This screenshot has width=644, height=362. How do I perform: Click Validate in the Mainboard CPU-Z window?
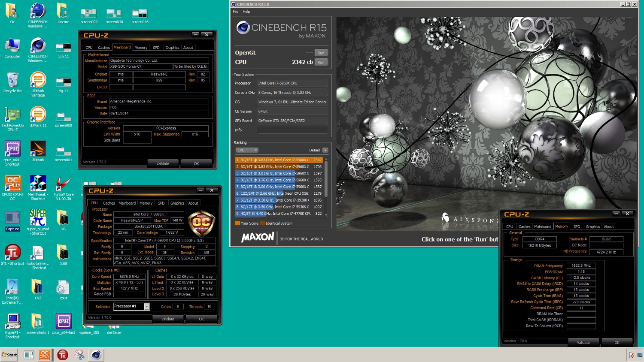[x=163, y=163]
